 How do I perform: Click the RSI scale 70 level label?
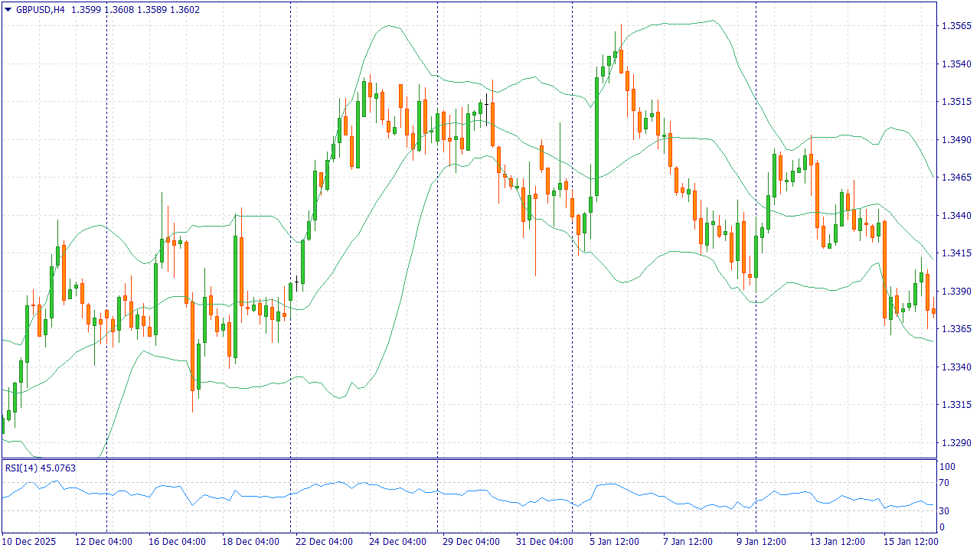tap(944, 483)
